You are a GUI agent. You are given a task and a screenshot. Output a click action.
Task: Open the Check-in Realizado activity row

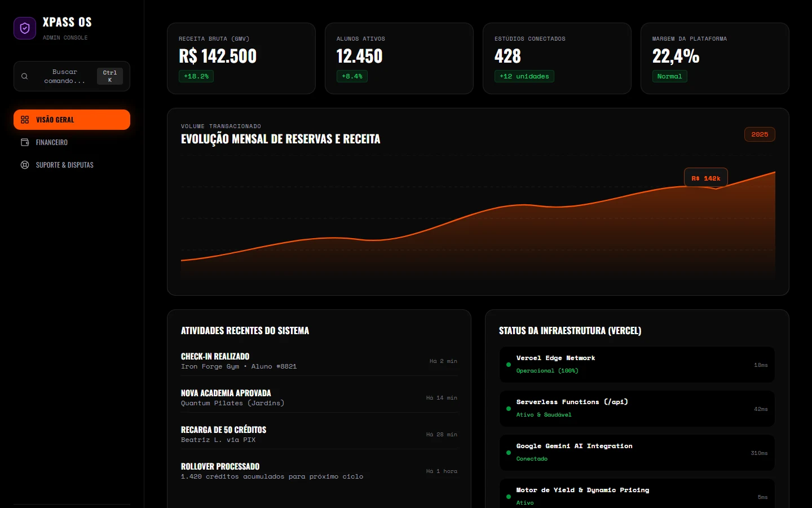point(319,361)
